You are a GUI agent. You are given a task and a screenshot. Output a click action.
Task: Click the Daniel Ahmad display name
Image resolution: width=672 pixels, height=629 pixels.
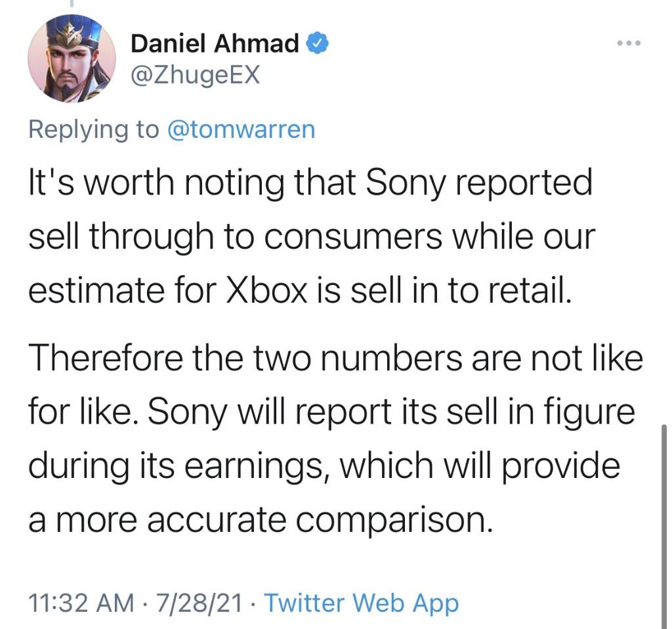[x=215, y=44]
